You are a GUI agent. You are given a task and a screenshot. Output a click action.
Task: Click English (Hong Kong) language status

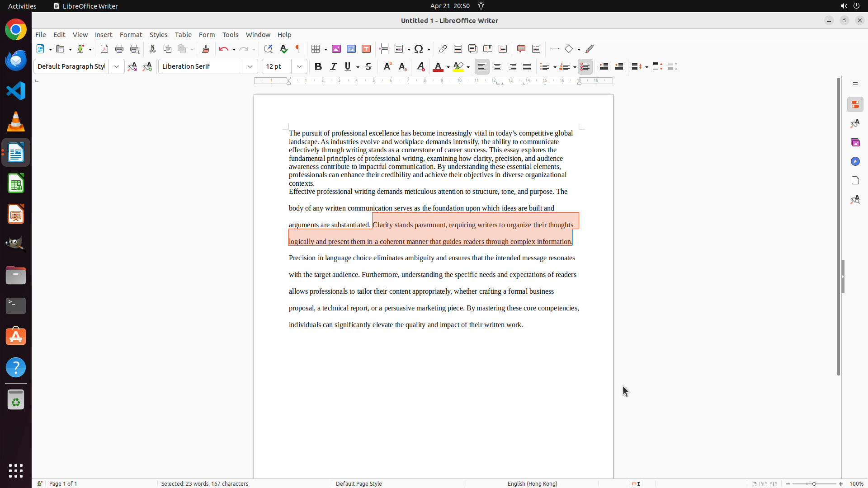tap(532, 483)
